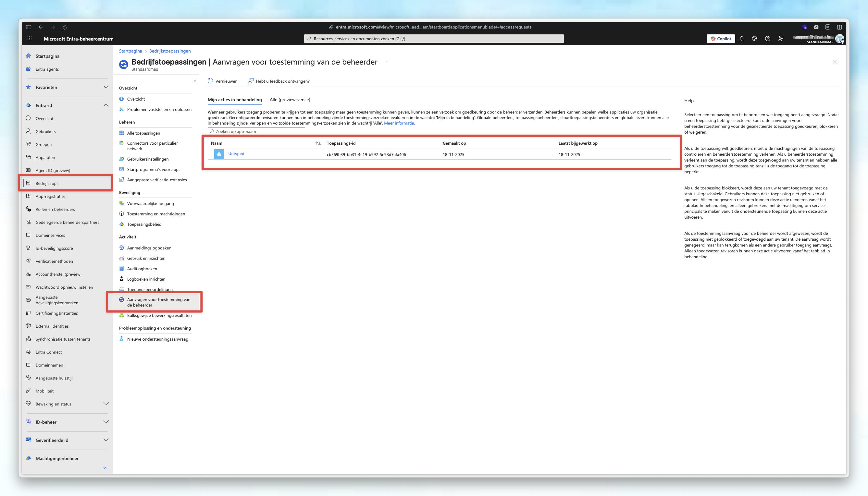Screen dimensions: 868x496
Task: Open App-registraties in the sidebar
Action: (x=51, y=196)
